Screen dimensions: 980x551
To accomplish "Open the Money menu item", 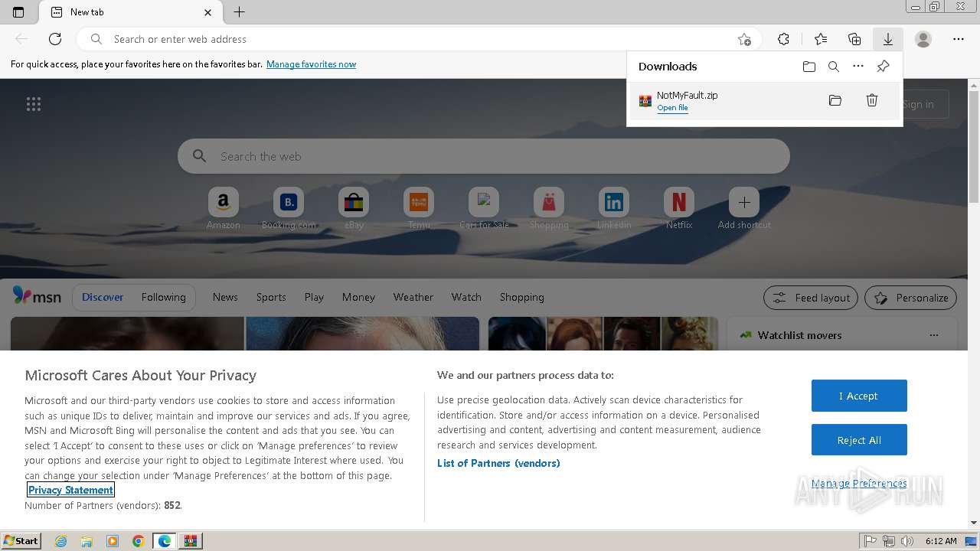I will tap(358, 297).
